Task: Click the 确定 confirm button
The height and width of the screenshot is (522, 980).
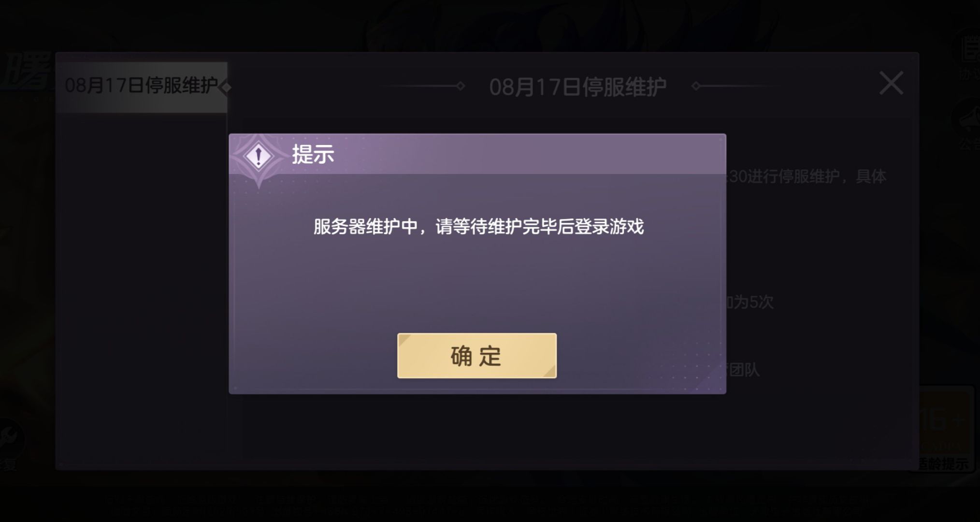Action: [476, 356]
